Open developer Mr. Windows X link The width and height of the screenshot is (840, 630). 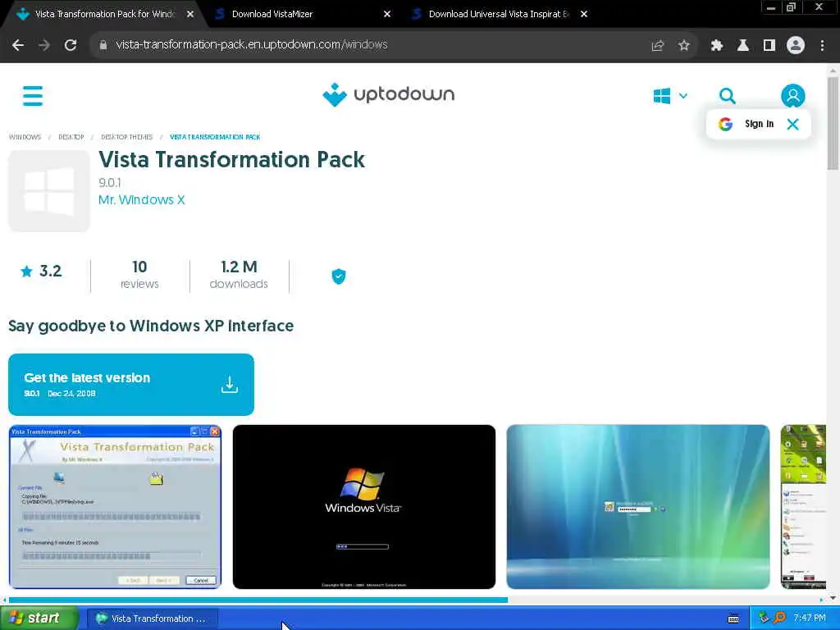point(141,200)
